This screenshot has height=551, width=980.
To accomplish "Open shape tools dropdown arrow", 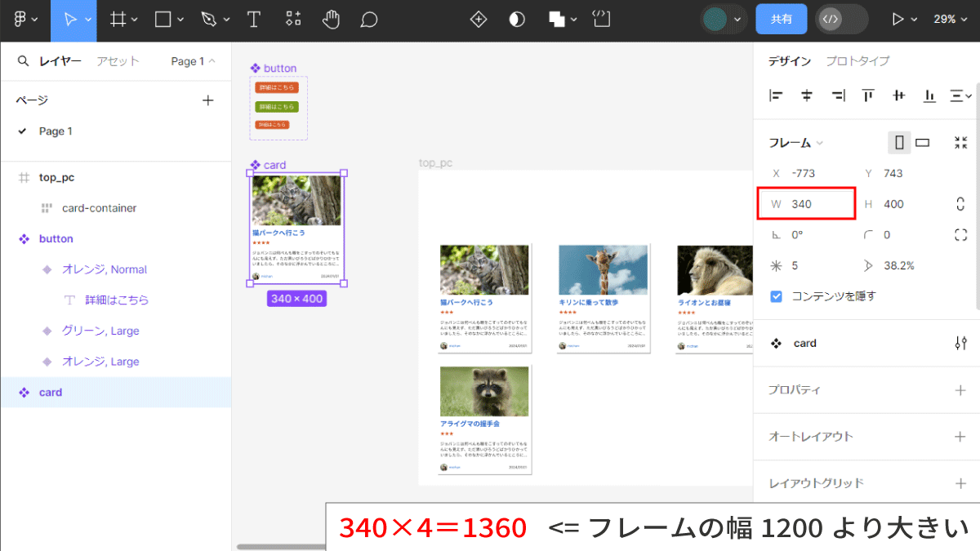I will coord(180,20).
